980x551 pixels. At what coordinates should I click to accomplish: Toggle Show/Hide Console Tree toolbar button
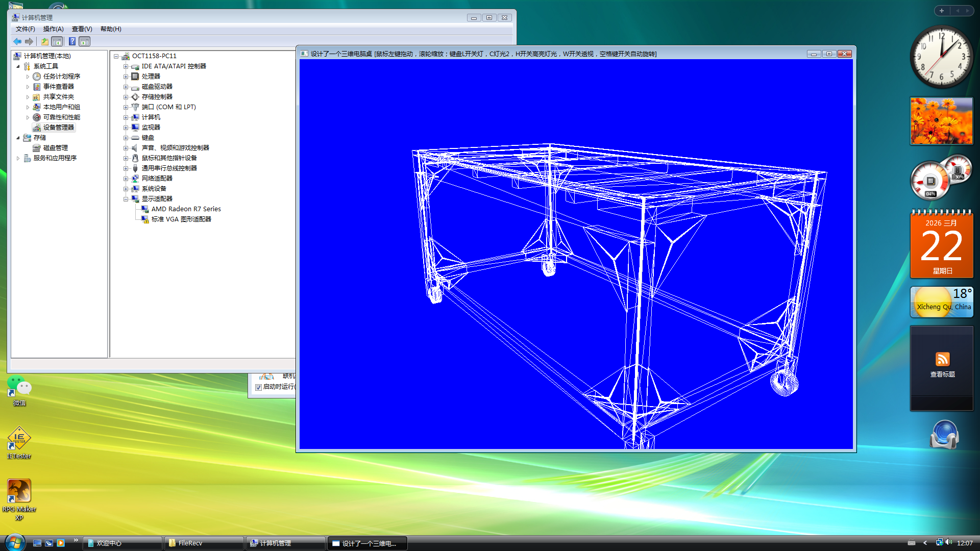[57, 41]
